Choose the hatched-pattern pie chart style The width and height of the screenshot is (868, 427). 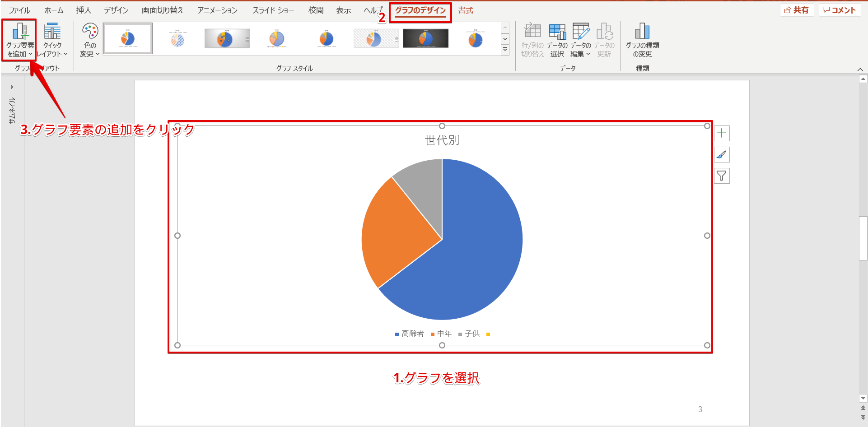177,39
